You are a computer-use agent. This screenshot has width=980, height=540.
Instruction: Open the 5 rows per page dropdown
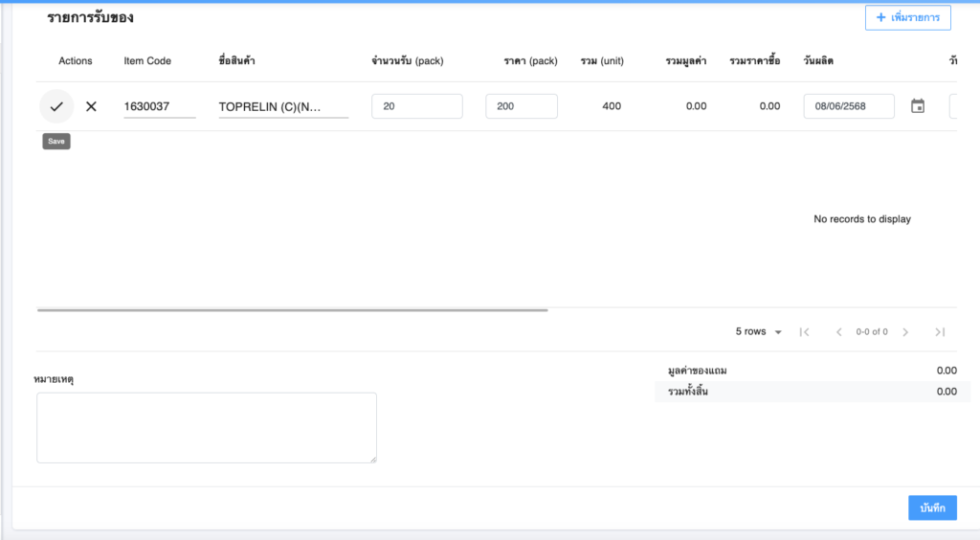click(x=759, y=332)
